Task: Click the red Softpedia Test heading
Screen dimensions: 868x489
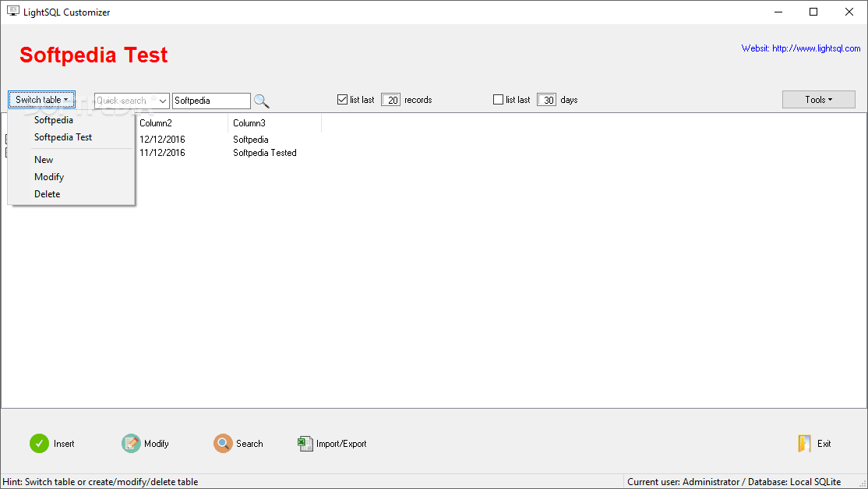Action: pyautogui.click(x=94, y=55)
